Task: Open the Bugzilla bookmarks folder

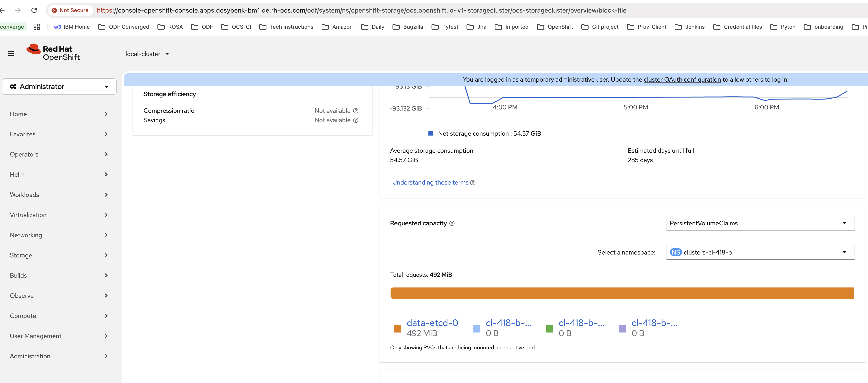Action: tap(408, 27)
